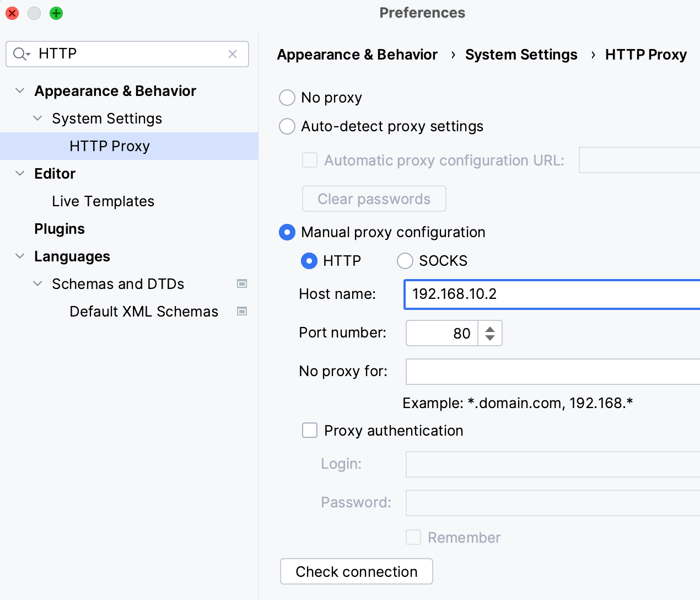Collapse the Languages section
Screen dimensions: 700x600
20,256
